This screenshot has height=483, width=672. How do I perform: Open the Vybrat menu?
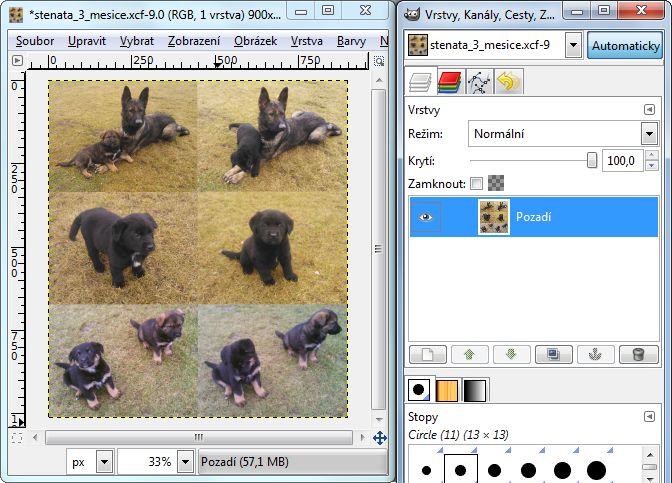coord(136,41)
